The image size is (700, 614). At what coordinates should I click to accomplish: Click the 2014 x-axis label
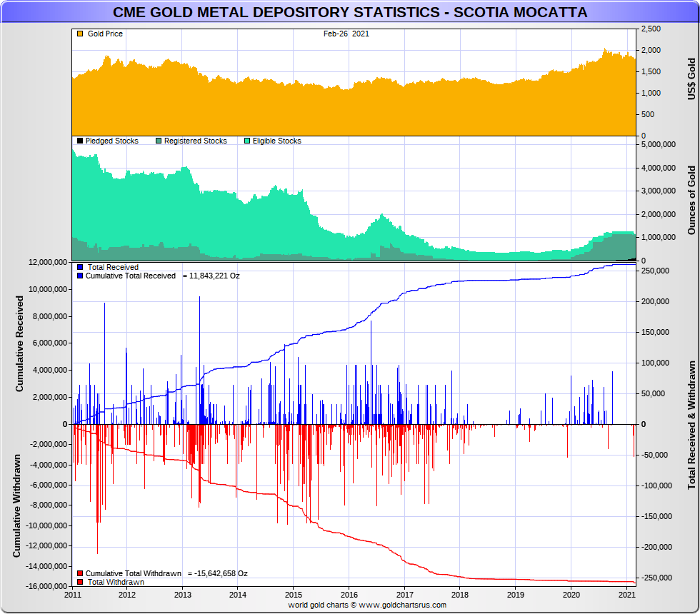tap(237, 595)
